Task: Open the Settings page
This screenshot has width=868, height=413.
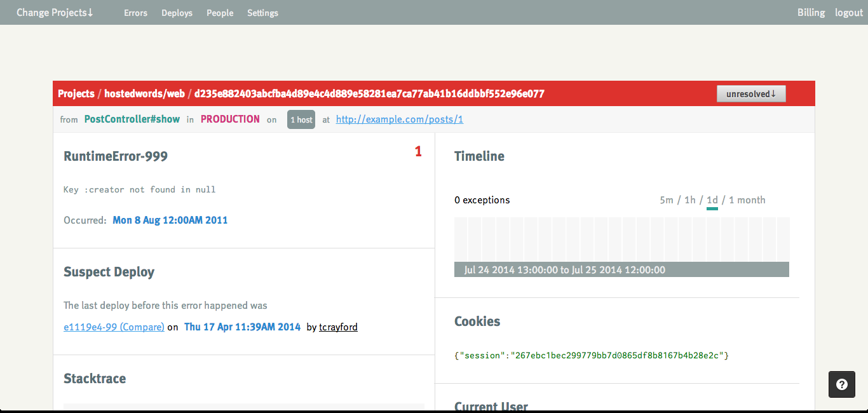Action: [262, 13]
